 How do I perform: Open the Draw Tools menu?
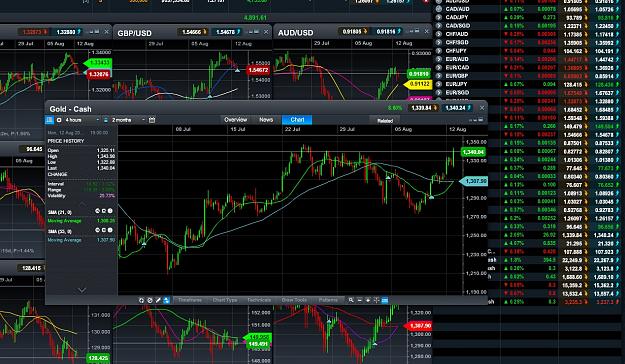[294, 300]
